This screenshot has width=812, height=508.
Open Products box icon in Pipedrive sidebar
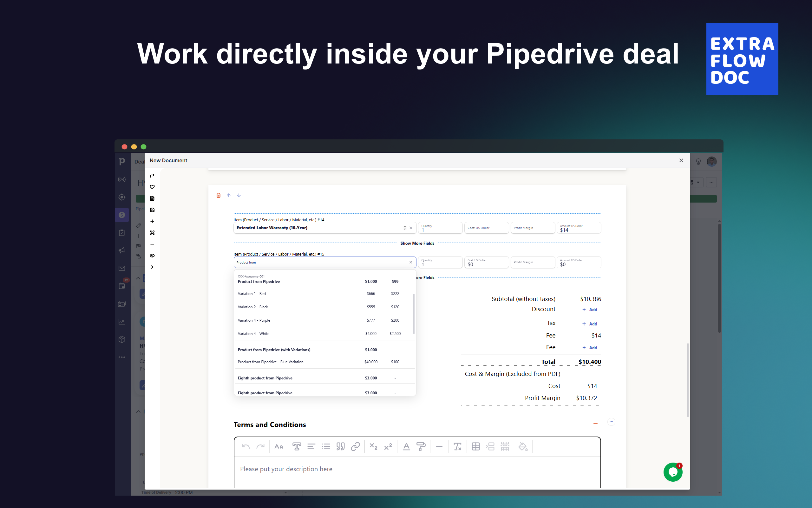(x=122, y=339)
